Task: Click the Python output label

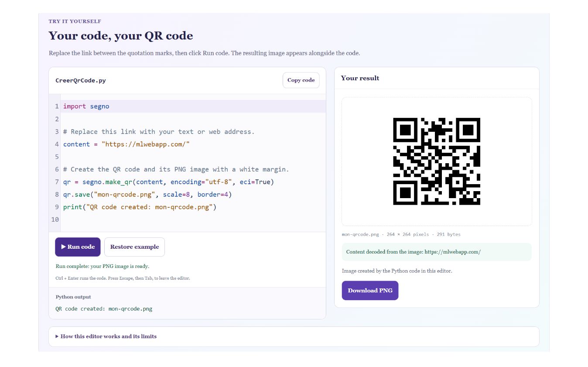Action: (73, 297)
